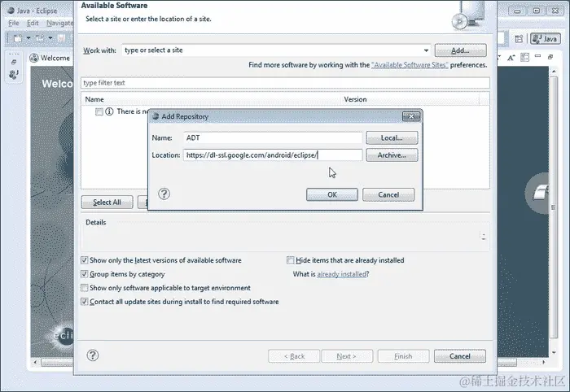This screenshot has height=392, width=570.
Task: Toggle Show only the latest versions checkbox
Action: tap(84, 260)
